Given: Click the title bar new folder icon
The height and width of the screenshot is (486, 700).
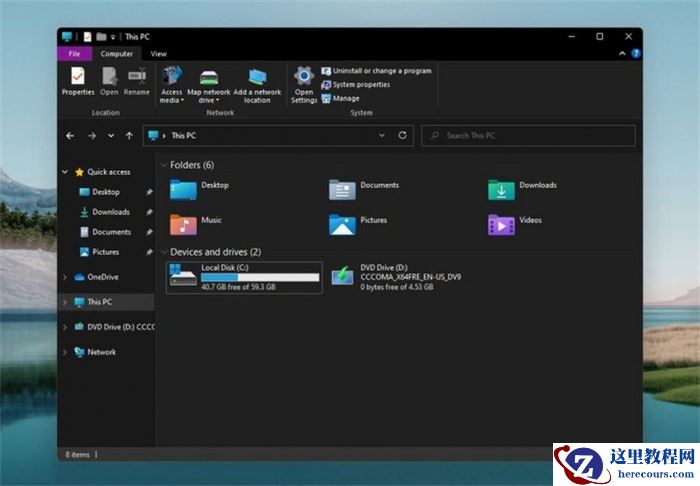Looking at the screenshot, I should [x=101, y=37].
